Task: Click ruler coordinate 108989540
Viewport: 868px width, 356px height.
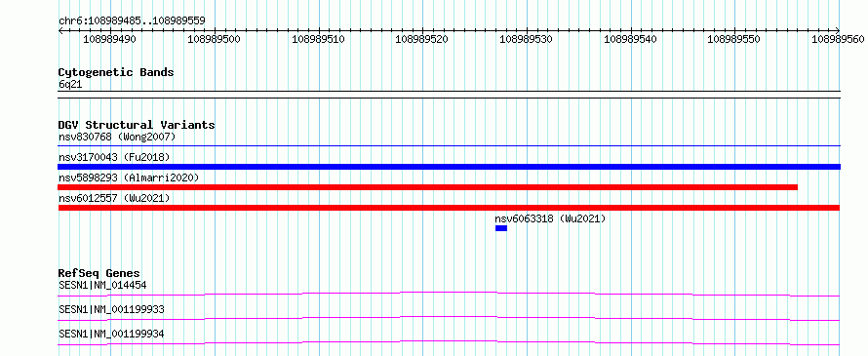Action: [630, 39]
